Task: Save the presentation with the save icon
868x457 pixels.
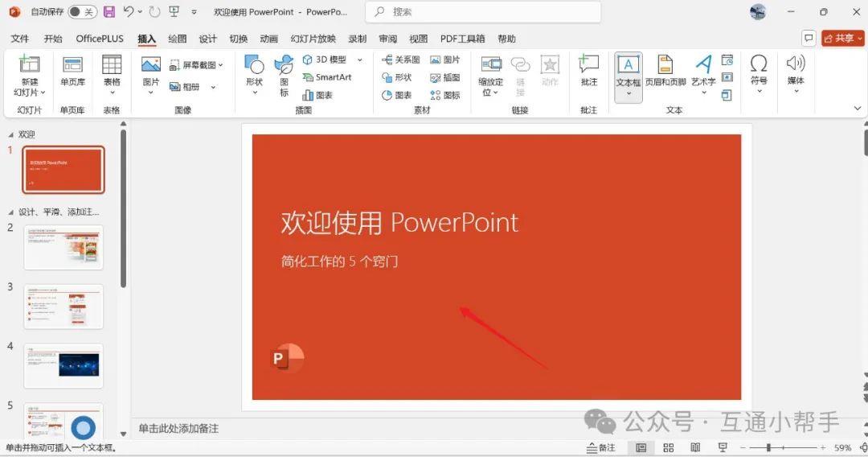Action: [x=109, y=11]
